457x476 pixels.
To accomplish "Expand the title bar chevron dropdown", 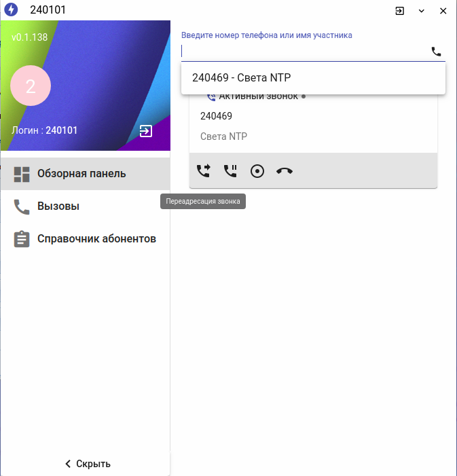I will point(421,11).
